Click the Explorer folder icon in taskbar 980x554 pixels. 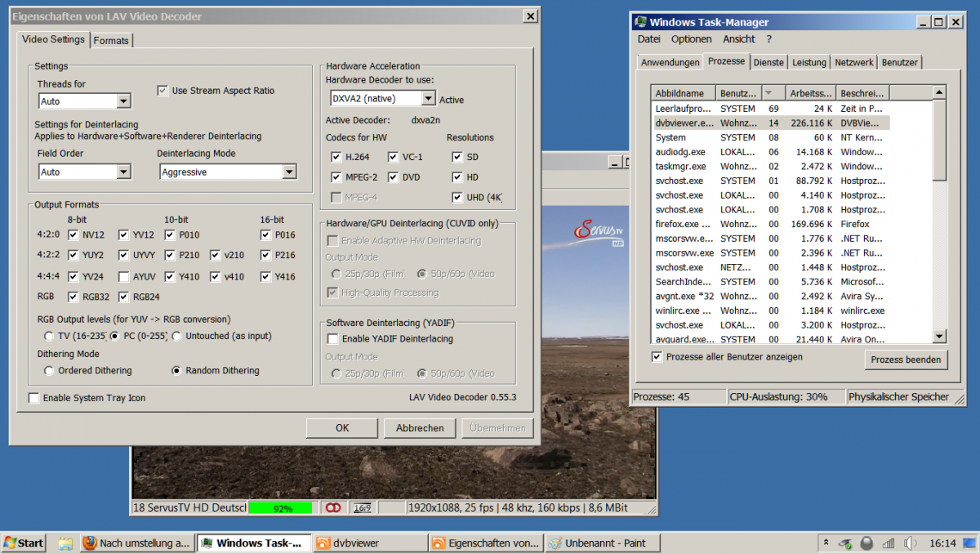pos(65,543)
